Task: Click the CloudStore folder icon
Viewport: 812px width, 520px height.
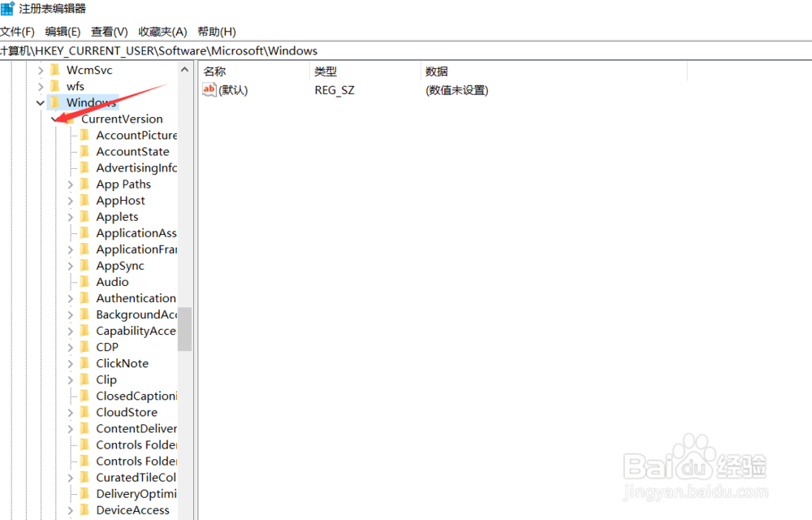Action: click(x=86, y=412)
